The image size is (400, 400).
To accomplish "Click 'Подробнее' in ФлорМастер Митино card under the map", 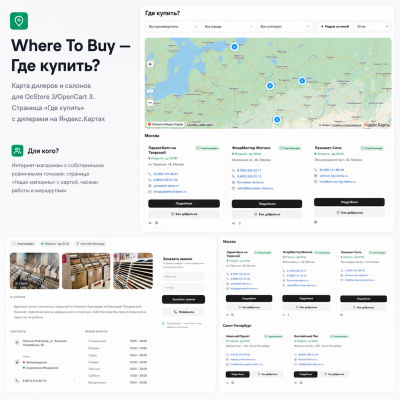I will (x=267, y=204).
